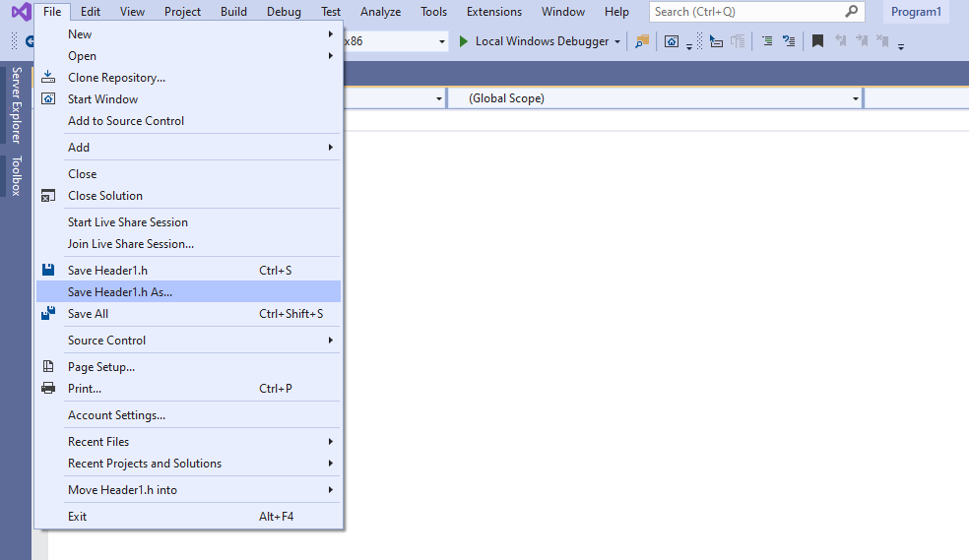Viewport: 969px width, 560px height.
Task: Select Save Header1.h As...
Action: [x=188, y=291]
